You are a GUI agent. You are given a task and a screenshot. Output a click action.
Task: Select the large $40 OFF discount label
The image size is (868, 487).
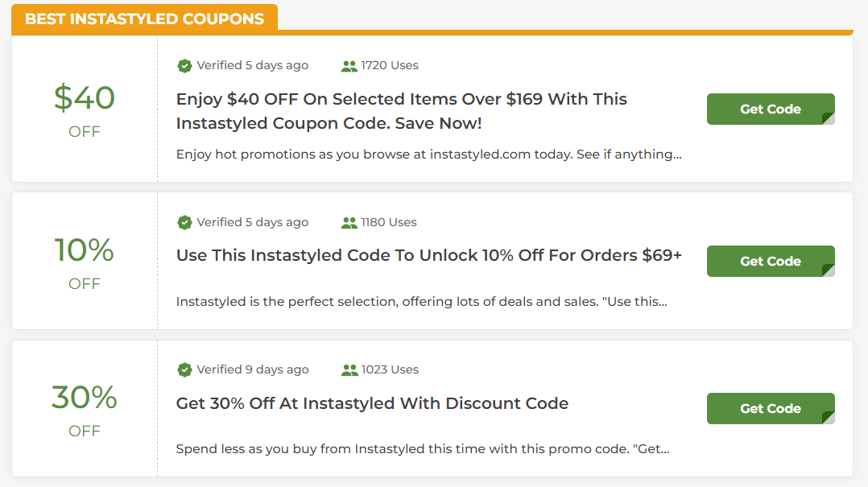pos(84,110)
